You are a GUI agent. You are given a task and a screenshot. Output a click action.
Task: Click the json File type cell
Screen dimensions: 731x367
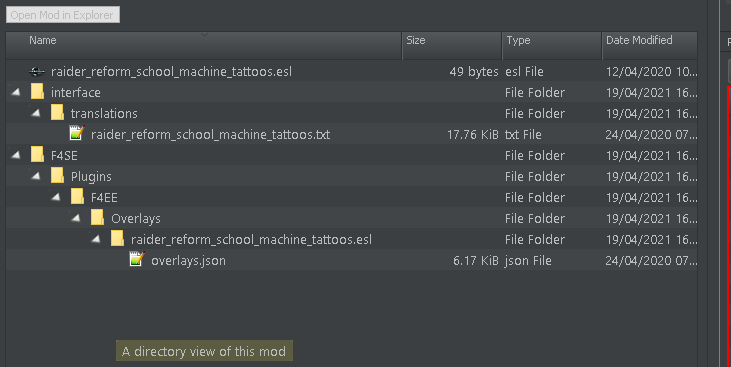pos(528,260)
